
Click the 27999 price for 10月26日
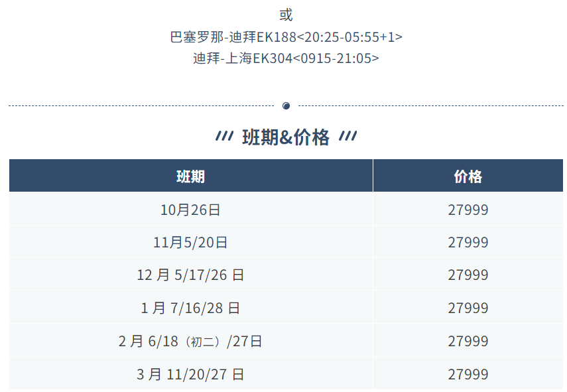coord(468,210)
